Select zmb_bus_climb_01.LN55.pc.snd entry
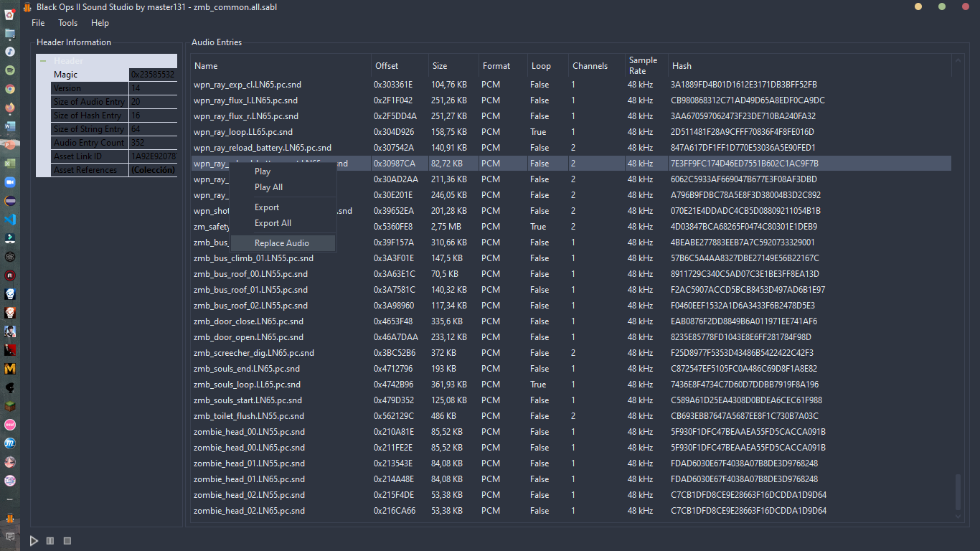 (x=571, y=258)
